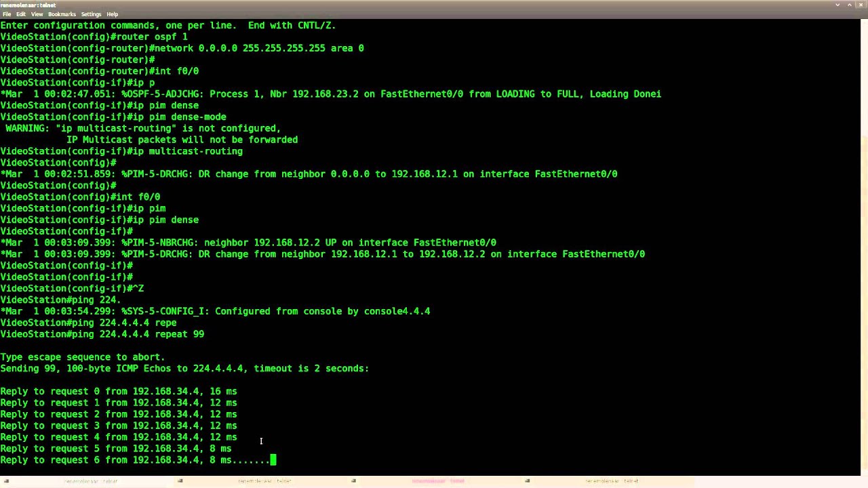The image size is (868, 488).
Task: Click the 'ip pim dense-mode' command line
Action: [113, 117]
